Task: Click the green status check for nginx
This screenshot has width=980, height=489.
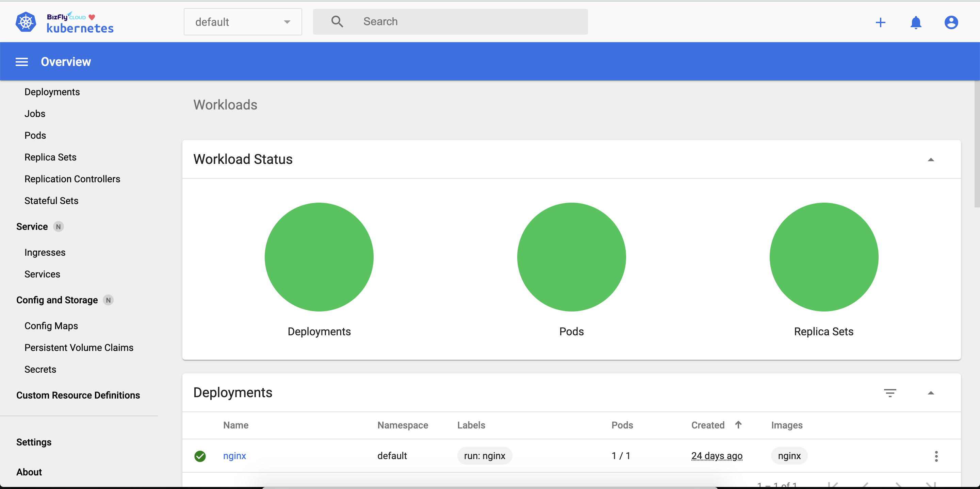Action: [200, 456]
